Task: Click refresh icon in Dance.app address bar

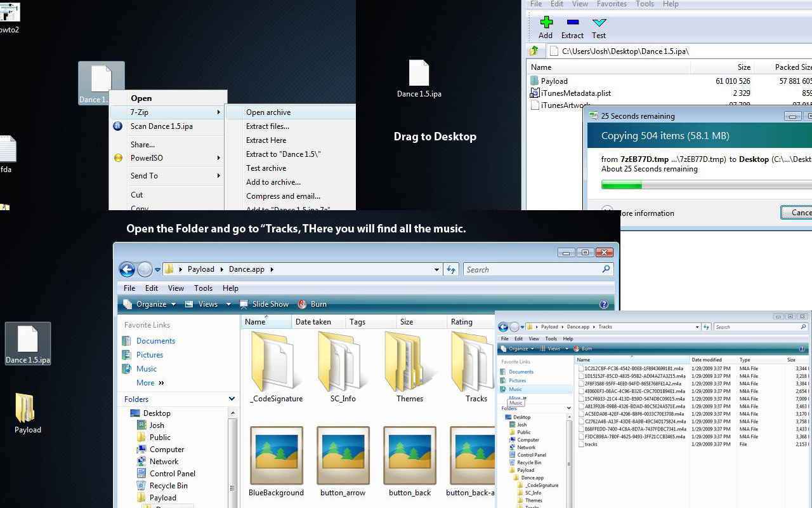Action: [x=451, y=269]
